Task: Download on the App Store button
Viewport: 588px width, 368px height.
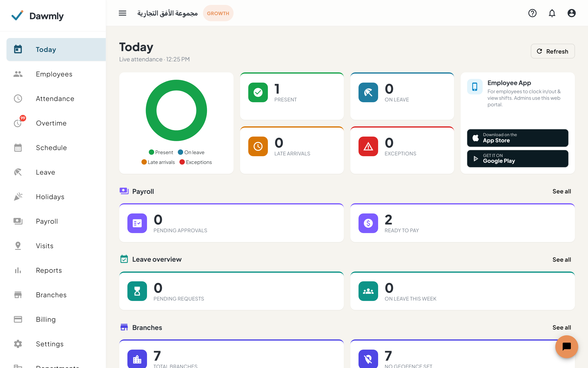Action: (x=518, y=138)
